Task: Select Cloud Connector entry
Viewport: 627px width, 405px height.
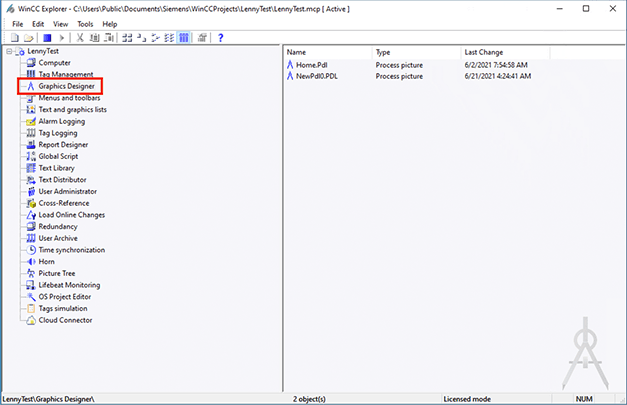Action: (x=65, y=320)
